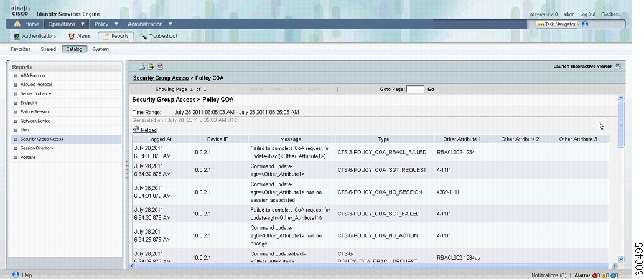644x279 pixels.
Task: Click the Logged At column header
Action: point(160,139)
